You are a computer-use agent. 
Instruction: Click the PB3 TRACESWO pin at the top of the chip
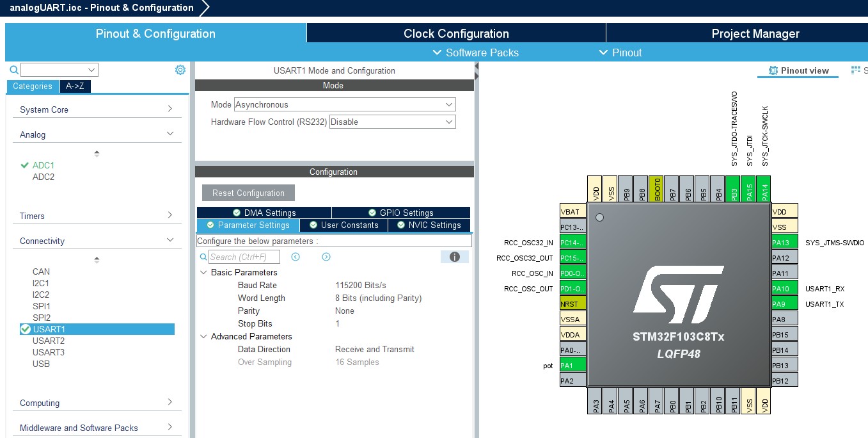coord(734,190)
